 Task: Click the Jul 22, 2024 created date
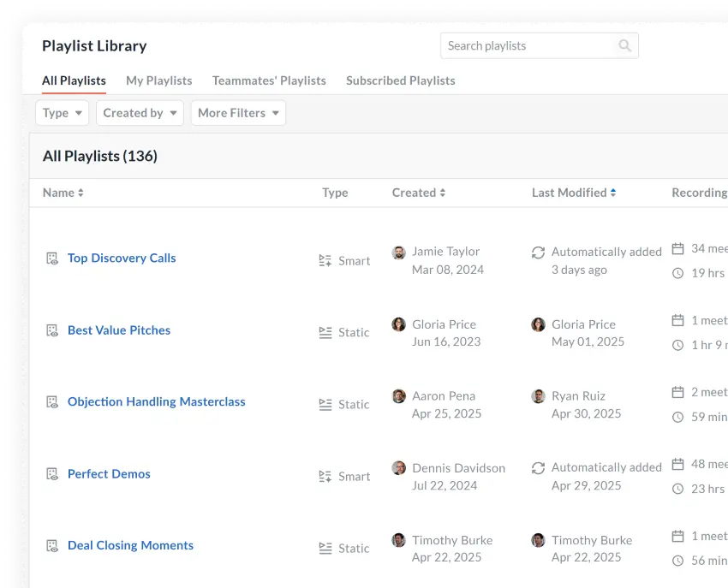tap(445, 485)
